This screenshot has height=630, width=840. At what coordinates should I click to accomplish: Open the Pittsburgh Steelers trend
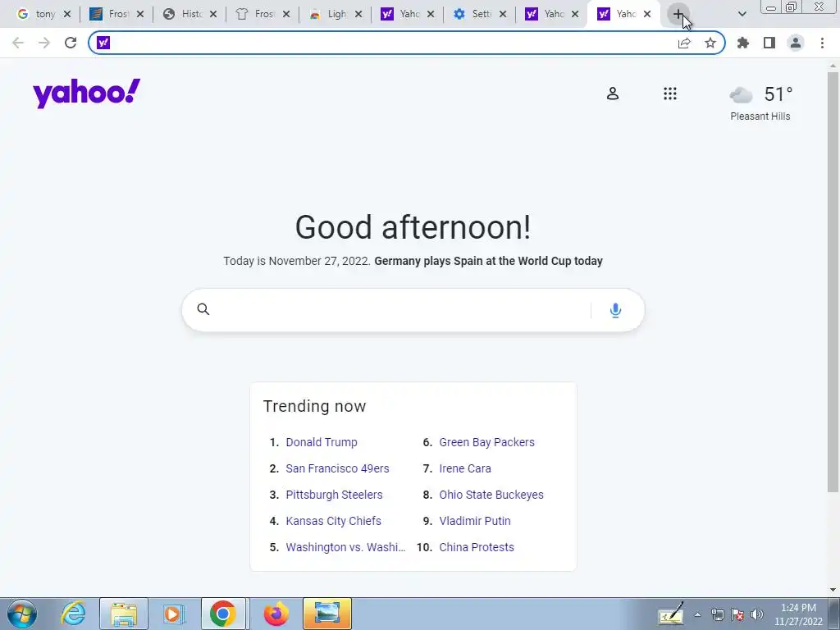[335, 495]
